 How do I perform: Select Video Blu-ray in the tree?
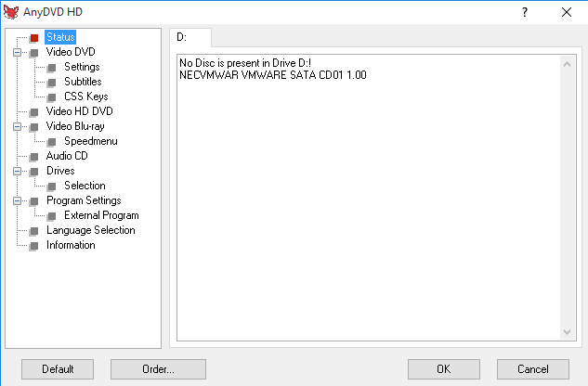(75, 126)
